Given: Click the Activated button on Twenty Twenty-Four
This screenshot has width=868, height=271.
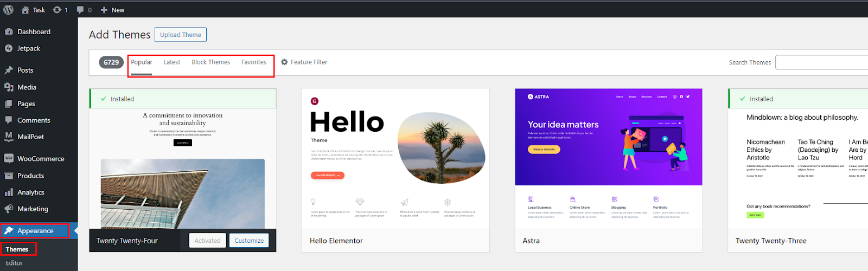Looking at the screenshot, I should coord(207,241).
